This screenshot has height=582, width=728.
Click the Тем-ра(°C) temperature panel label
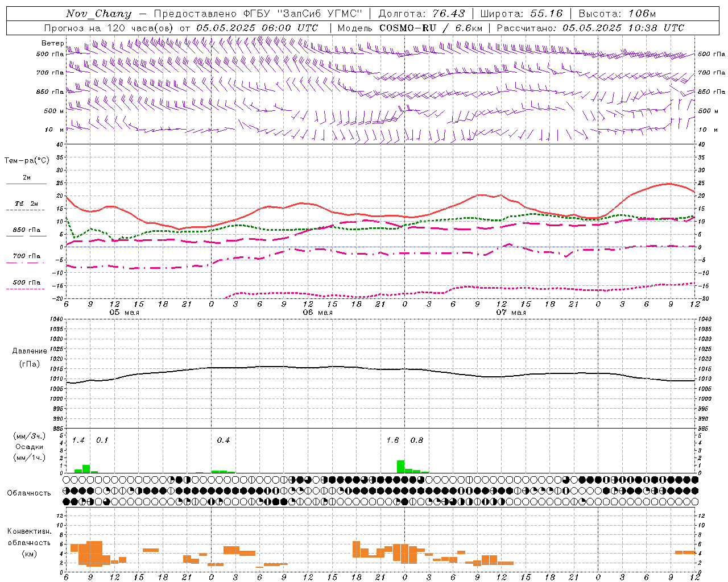(27, 161)
